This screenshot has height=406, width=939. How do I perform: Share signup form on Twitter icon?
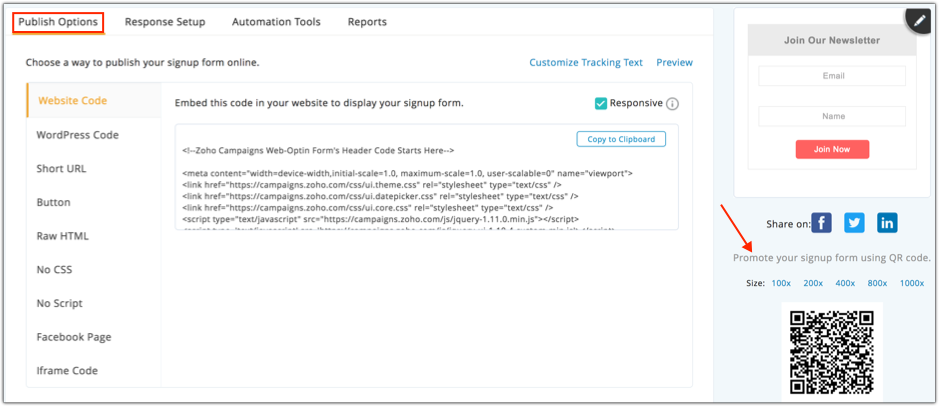tap(855, 223)
